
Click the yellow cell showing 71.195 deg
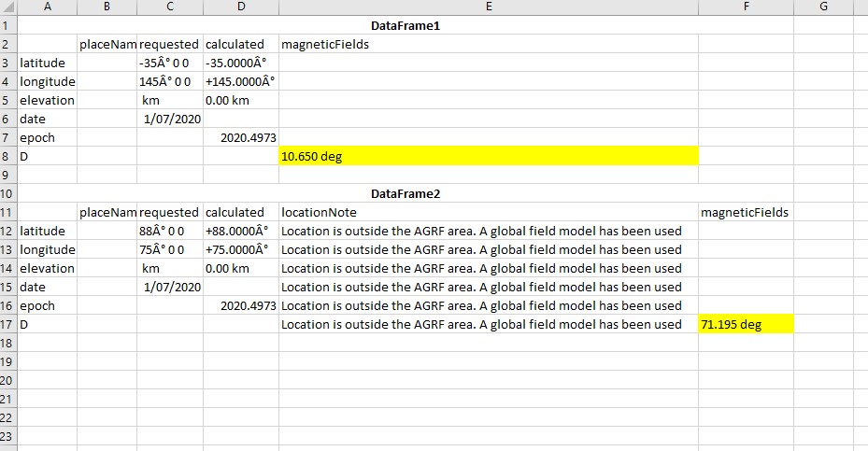coord(745,325)
